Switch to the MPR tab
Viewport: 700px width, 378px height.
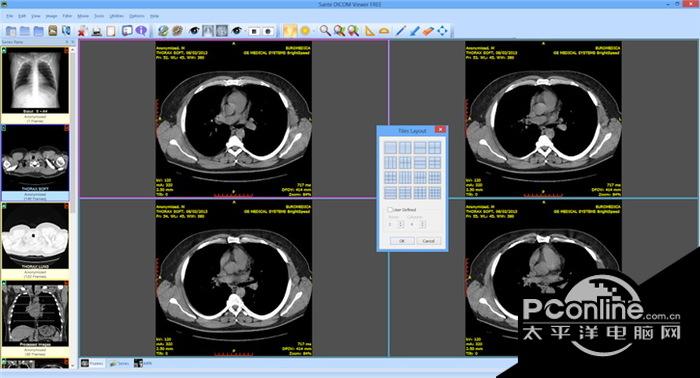143,363
